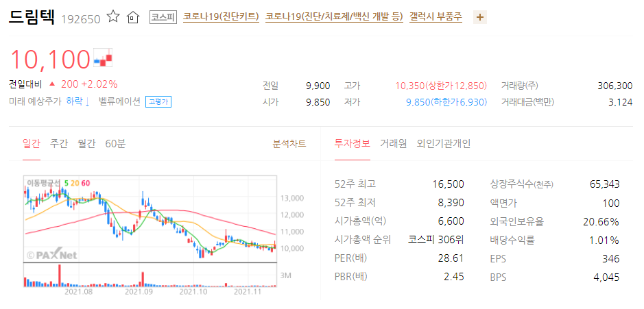Screen dimensions: 644x309
Task: Click the 60-day moving average legend
Action: point(86,183)
